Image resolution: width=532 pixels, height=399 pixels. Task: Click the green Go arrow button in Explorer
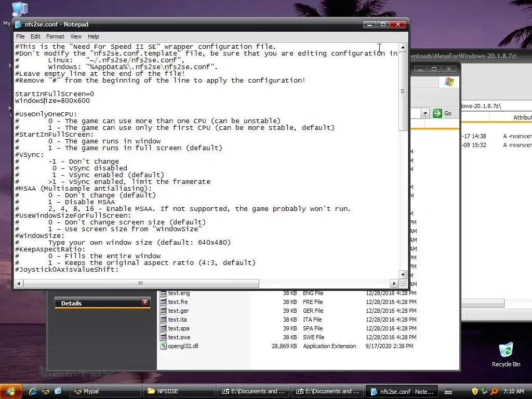[x=437, y=113]
